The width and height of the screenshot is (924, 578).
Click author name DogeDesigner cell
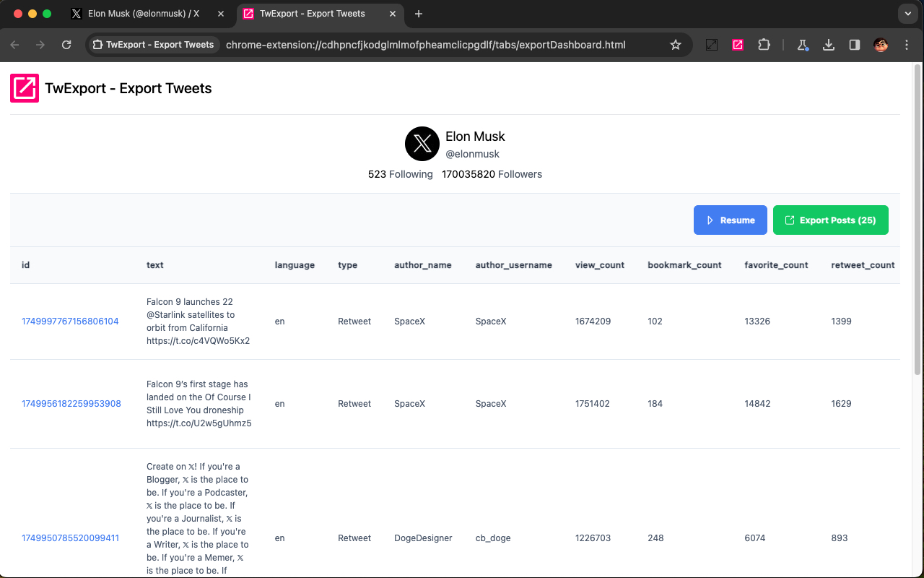(423, 538)
